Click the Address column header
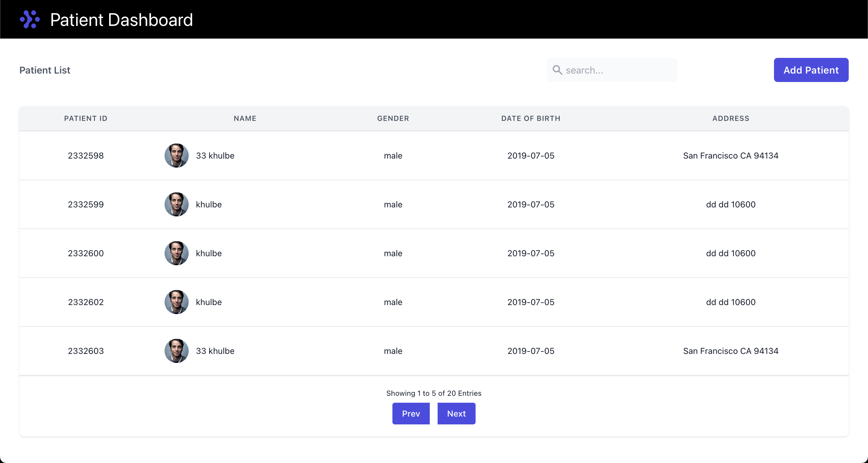This screenshot has width=868, height=463. pos(731,118)
